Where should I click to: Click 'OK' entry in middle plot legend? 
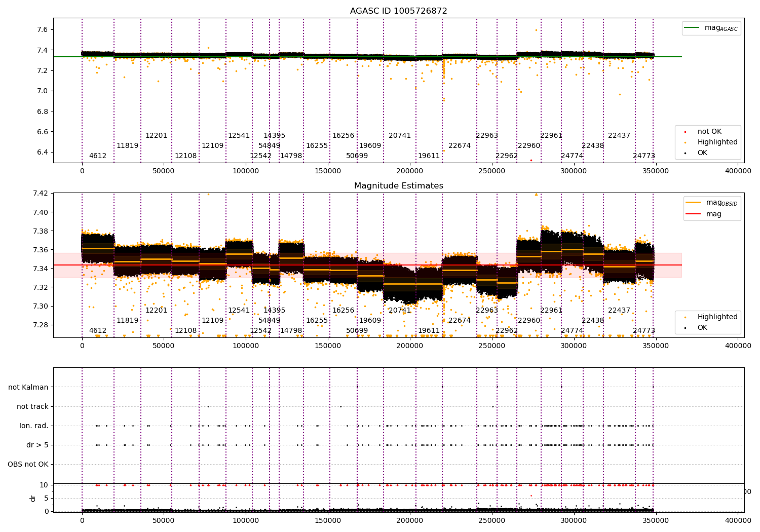(702, 328)
